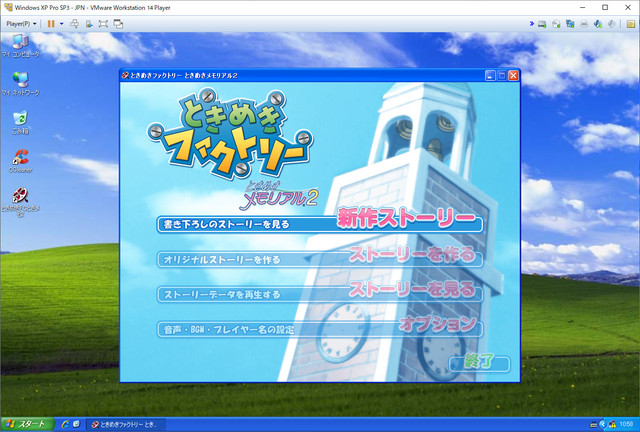Viewport: 640px width, 432px height.
Task: Click the security warning tray icon
Action: (x=613, y=425)
